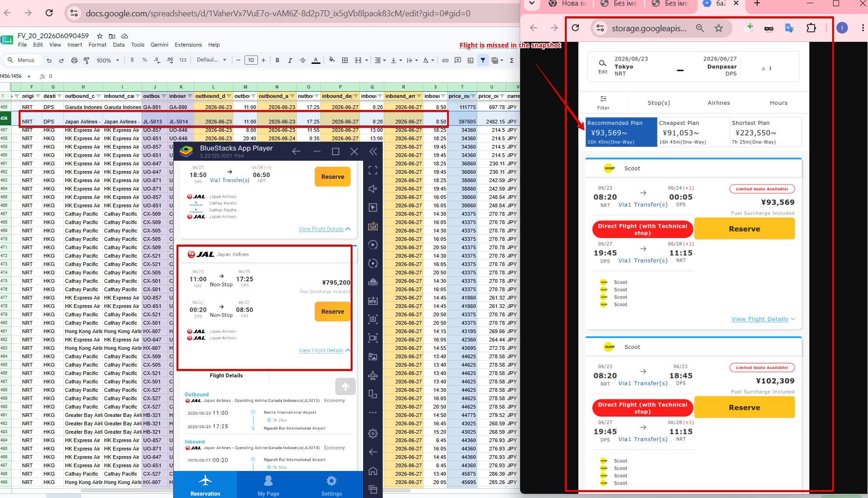Open the Google Translate extension icon
868x498 pixels.
click(789, 28)
